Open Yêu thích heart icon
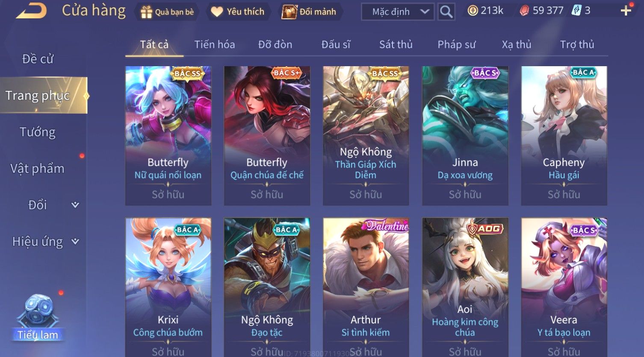The height and width of the screenshot is (357, 644). [217, 12]
